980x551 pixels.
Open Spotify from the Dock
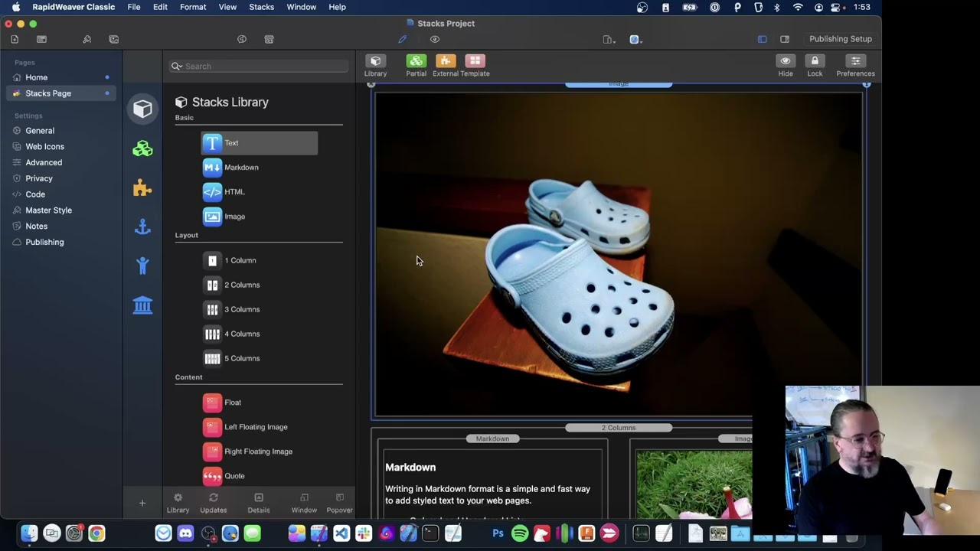(520, 533)
